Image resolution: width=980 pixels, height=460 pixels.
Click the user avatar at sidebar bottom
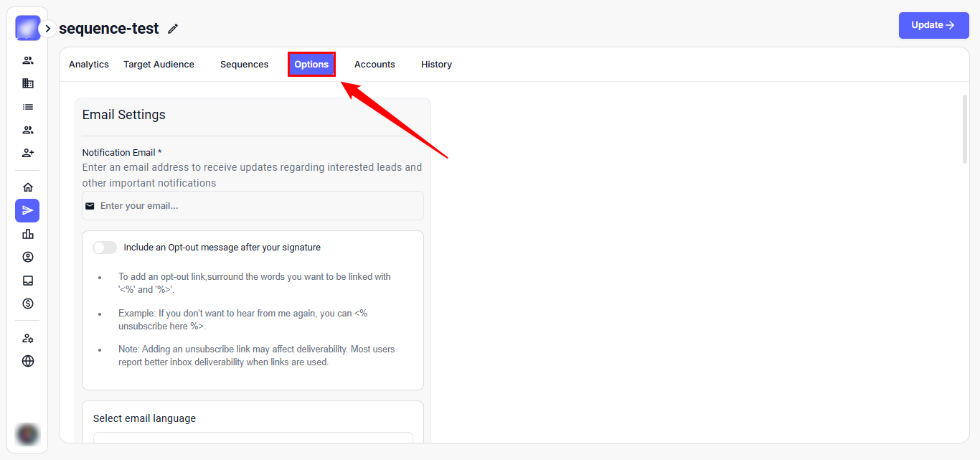(x=28, y=433)
